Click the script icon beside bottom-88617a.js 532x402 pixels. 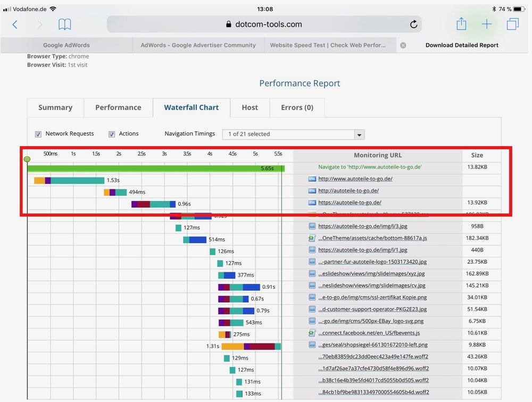pyautogui.click(x=312, y=238)
